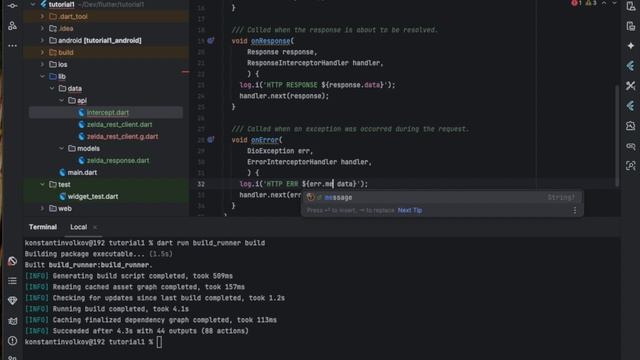Expand the android folder node
Image resolution: width=640 pixels, height=360 pixels.
(x=42, y=40)
